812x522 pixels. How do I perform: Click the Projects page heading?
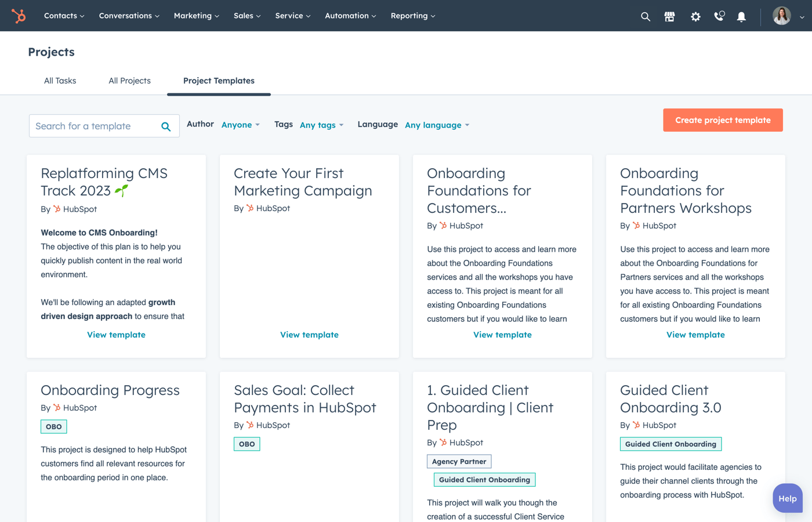(x=51, y=52)
